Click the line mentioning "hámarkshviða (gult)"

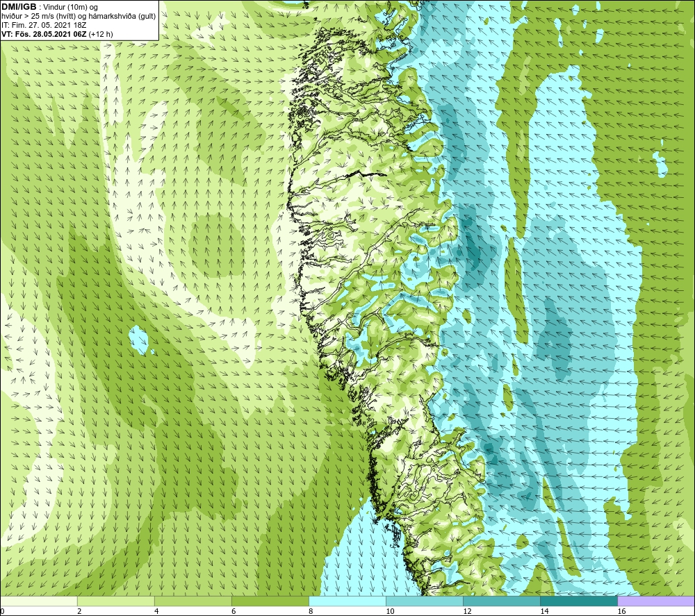(79, 16)
